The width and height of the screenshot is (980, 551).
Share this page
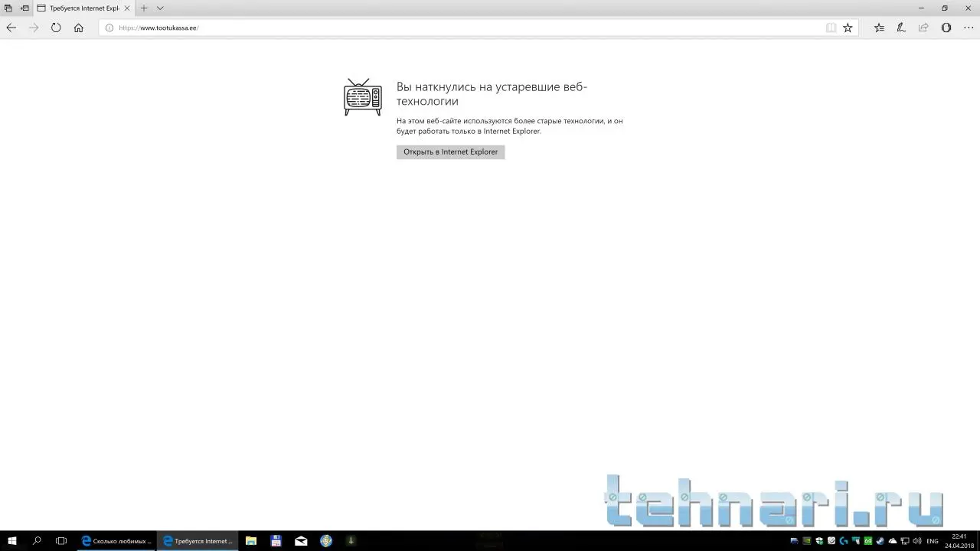point(923,28)
